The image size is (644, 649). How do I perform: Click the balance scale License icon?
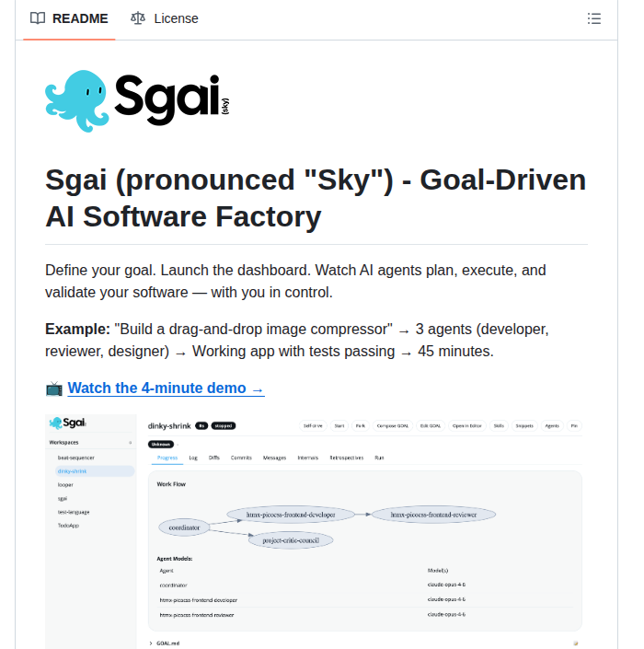pos(138,18)
